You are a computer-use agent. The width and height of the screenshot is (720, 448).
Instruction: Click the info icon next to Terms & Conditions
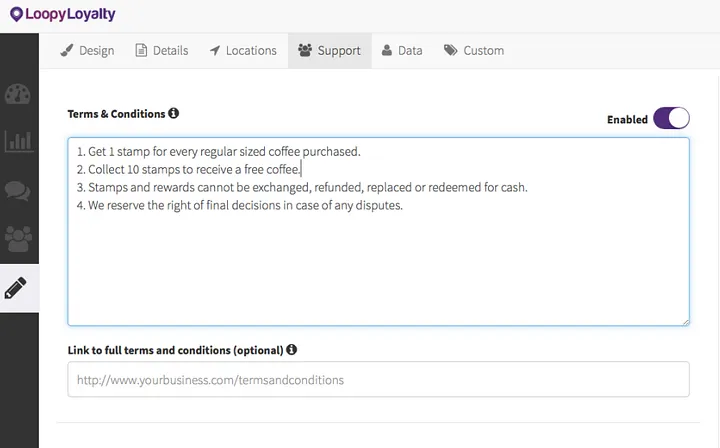[173, 113]
